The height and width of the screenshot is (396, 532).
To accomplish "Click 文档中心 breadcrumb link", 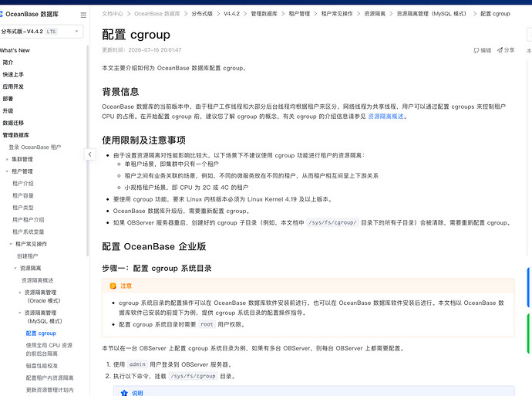I will point(113,14).
